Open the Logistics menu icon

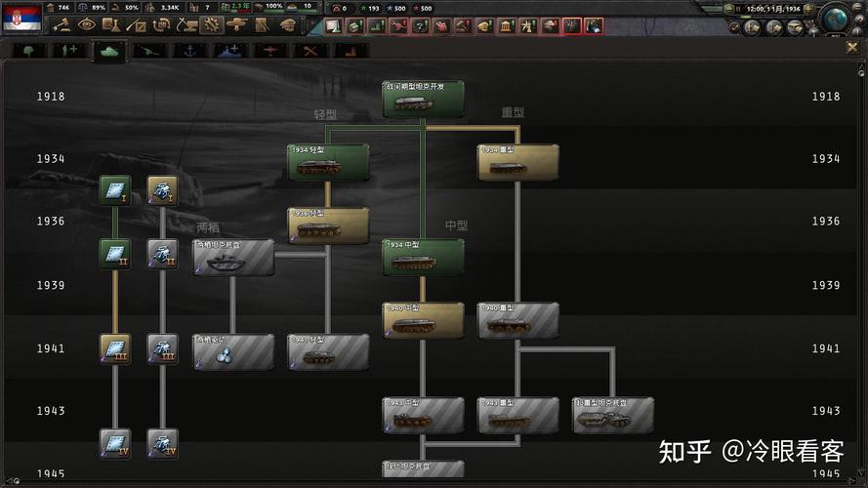pyautogui.click(x=262, y=25)
